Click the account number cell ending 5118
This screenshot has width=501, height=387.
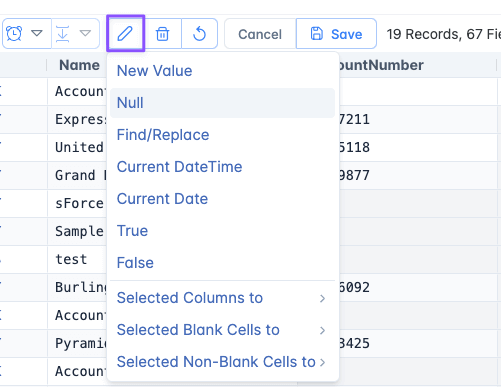click(x=418, y=147)
